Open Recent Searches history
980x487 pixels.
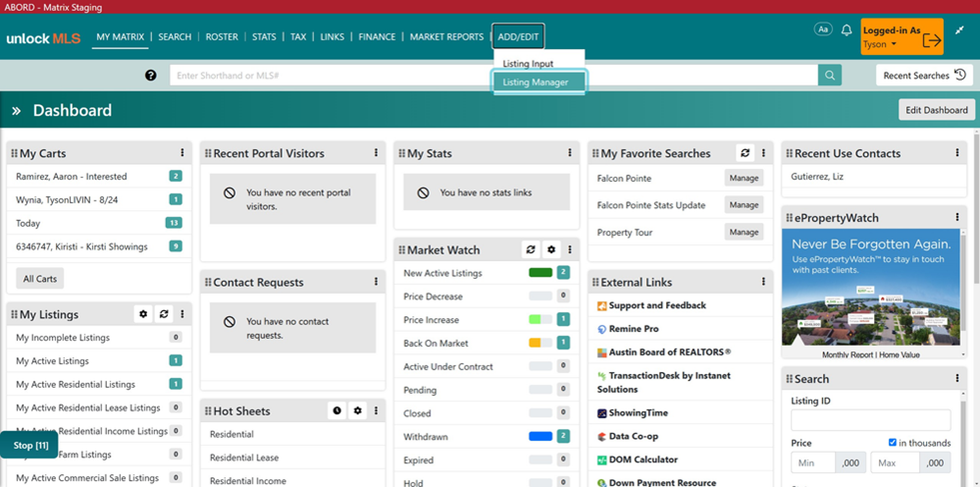point(924,75)
